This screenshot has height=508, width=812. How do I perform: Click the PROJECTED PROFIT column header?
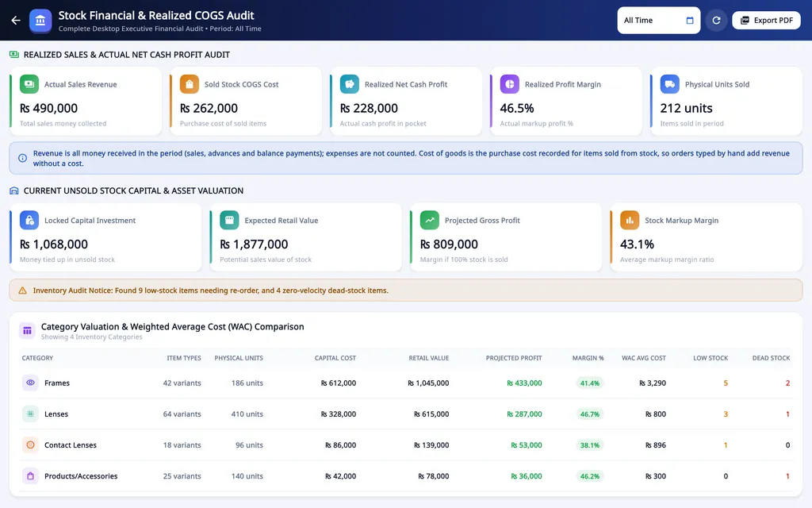point(514,358)
